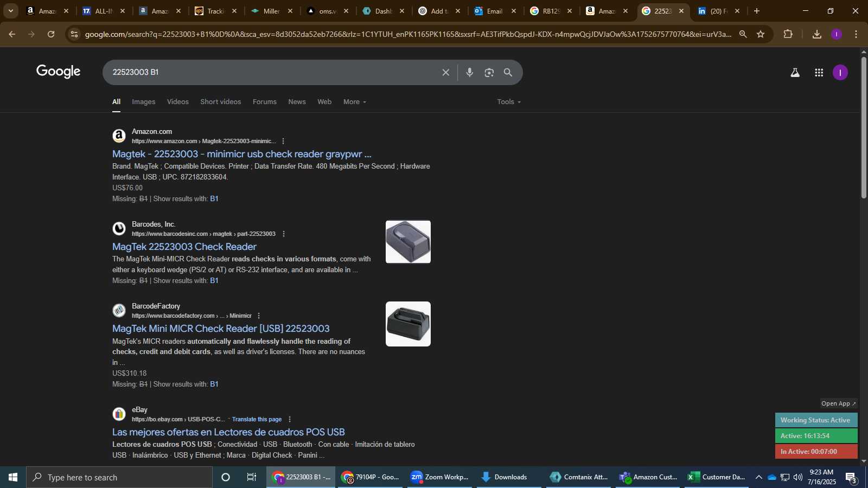The height and width of the screenshot is (488, 868).
Task: Open more options for Barcodes, Inc. result
Action: [283, 234]
